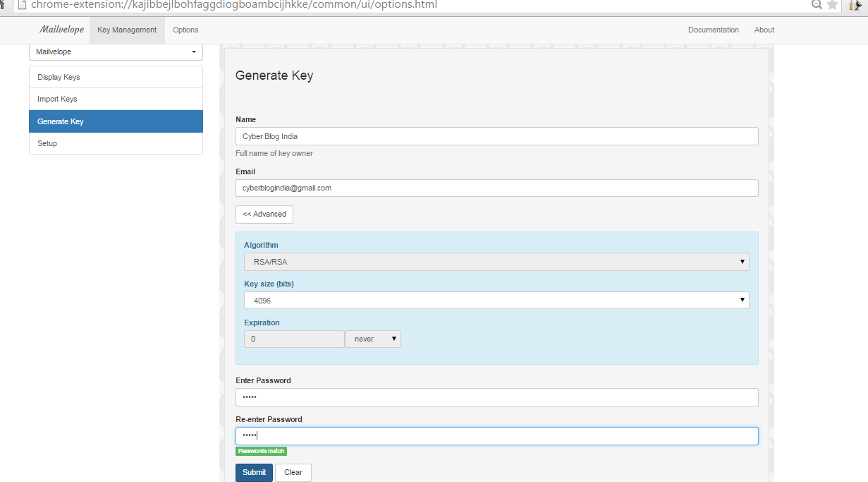
Task: Click the Name field containing Cyber Blog India
Action: 497,136
